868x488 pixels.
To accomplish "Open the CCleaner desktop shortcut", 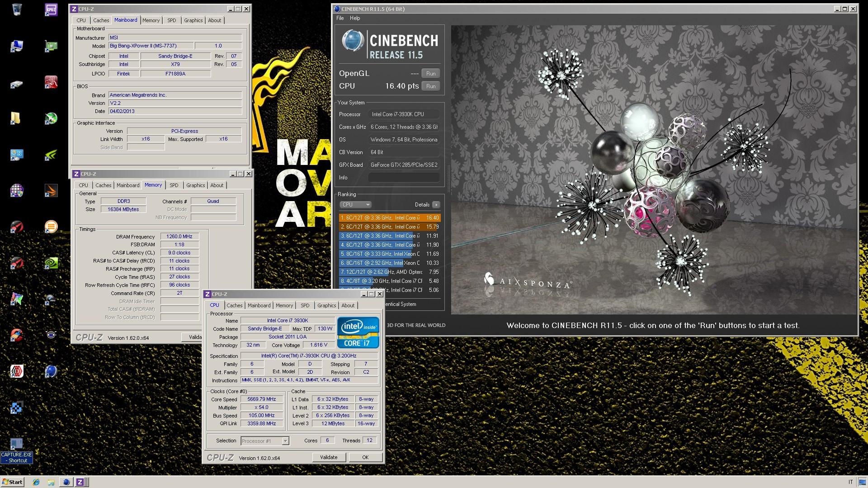I will pyautogui.click(x=17, y=335).
